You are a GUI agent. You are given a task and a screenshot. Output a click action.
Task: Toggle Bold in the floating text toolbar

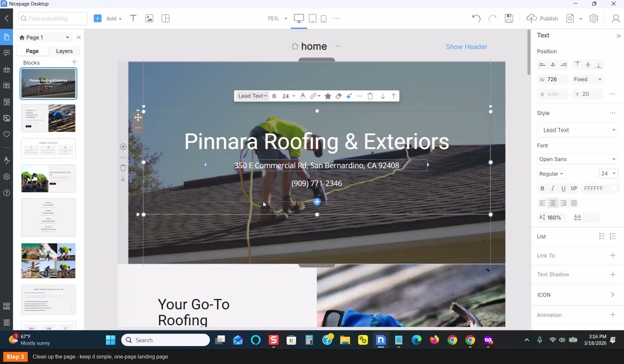pos(274,96)
